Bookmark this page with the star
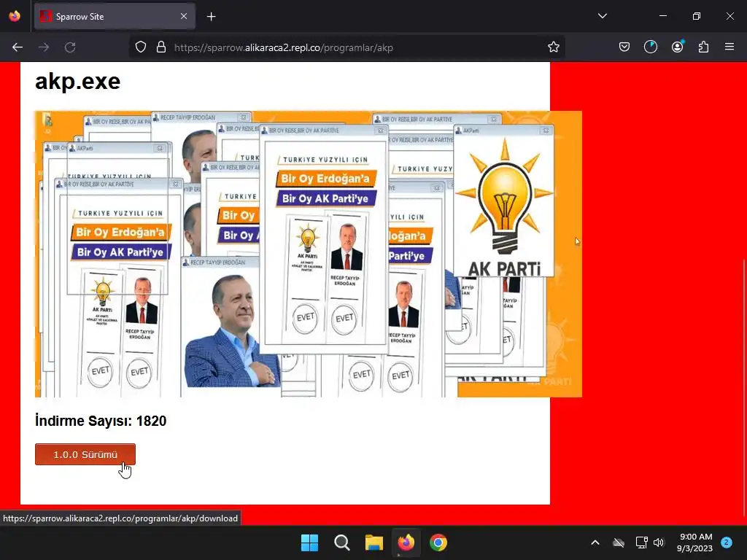This screenshot has width=747, height=560. click(553, 47)
